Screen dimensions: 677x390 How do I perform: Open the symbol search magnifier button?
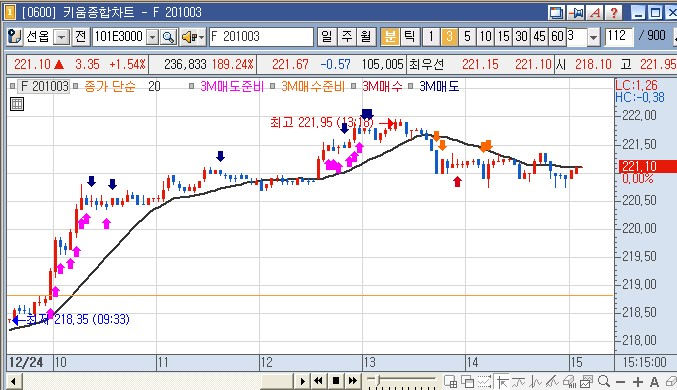(x=168, y=37)
